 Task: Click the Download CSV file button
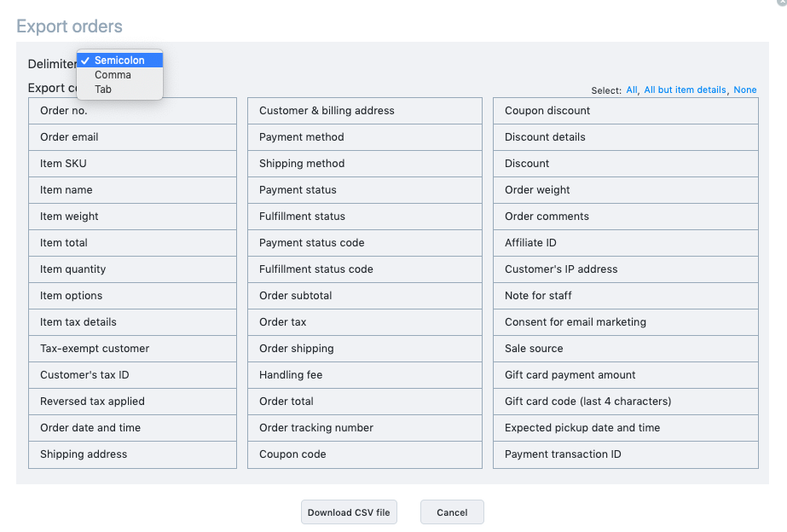(x=349, y=512)
